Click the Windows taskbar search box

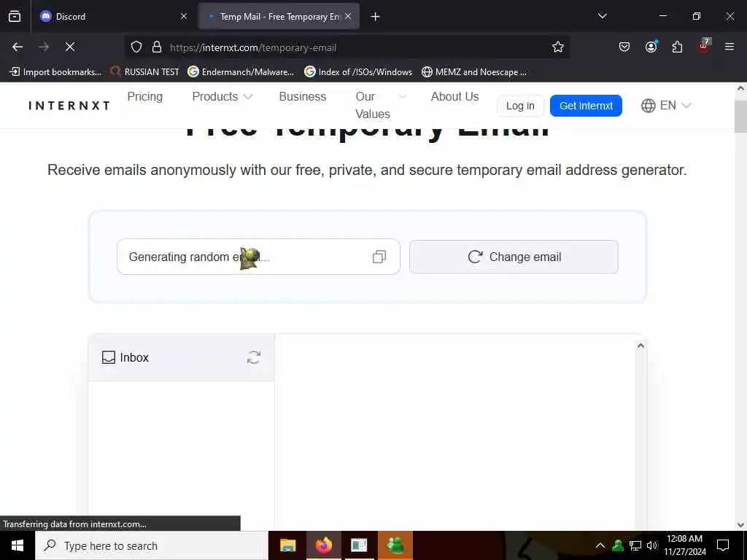152,545
